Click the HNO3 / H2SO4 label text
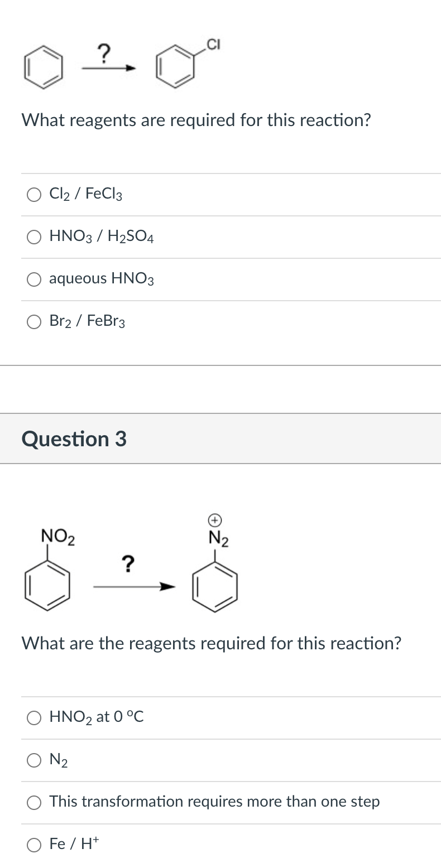 click(x=102, y=237)
